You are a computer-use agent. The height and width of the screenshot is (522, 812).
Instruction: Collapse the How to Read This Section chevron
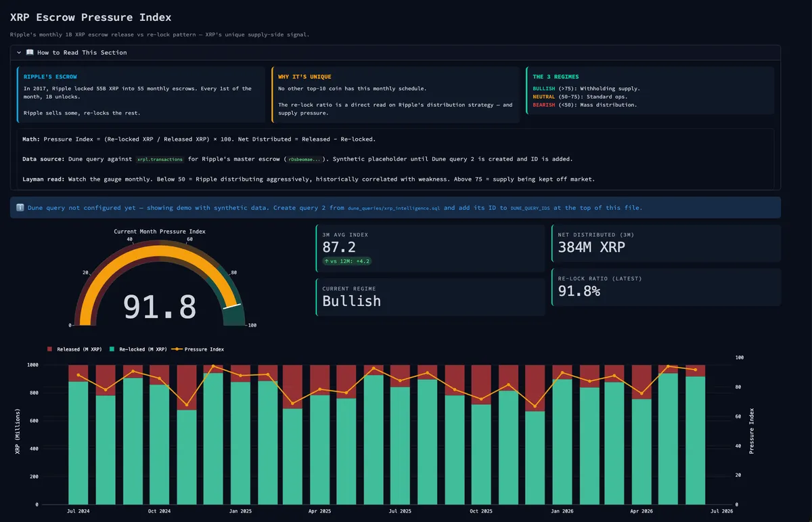click(19, 52)
